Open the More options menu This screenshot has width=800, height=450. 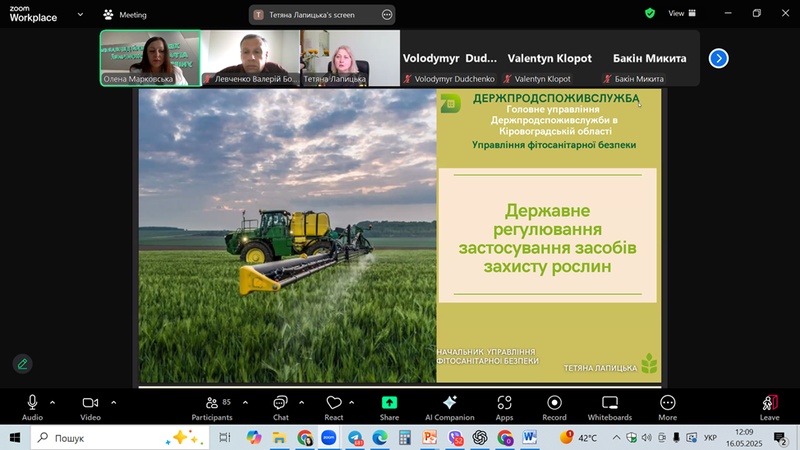[x=667, y=406]
